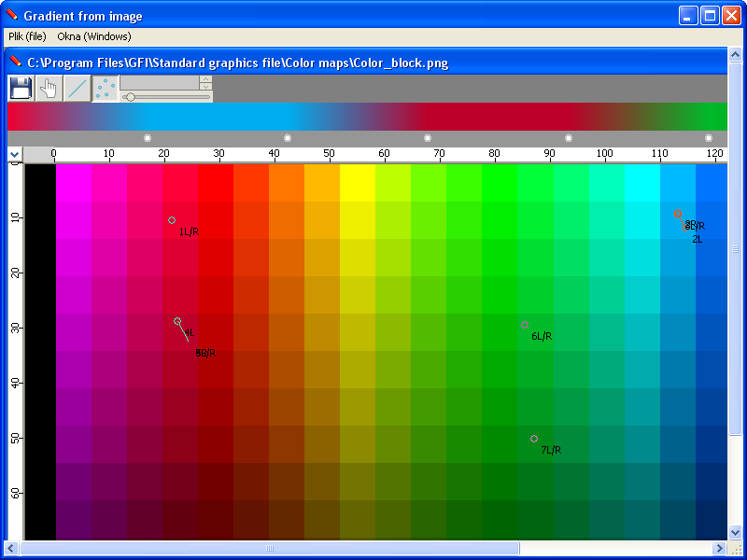The width and height of the screenshot is (747, 560).
Task: Select the hand pan tool
Action: pyautogui.click(x=49, y=89)
